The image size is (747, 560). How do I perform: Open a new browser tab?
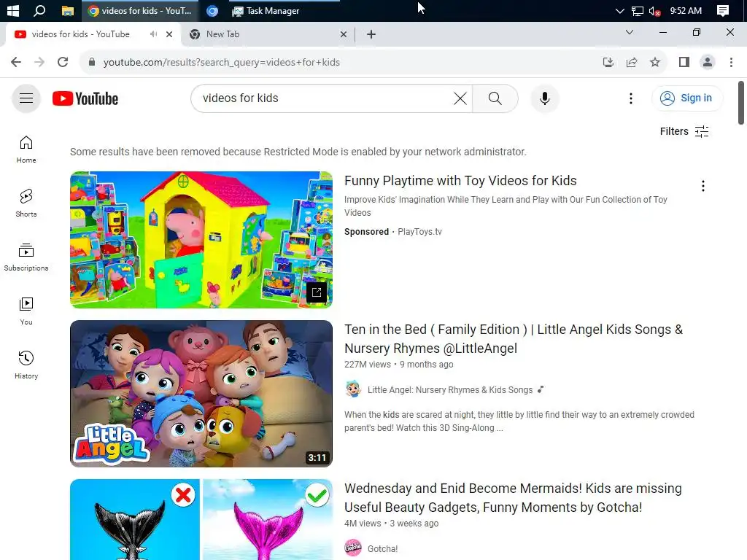click(371, 34)
